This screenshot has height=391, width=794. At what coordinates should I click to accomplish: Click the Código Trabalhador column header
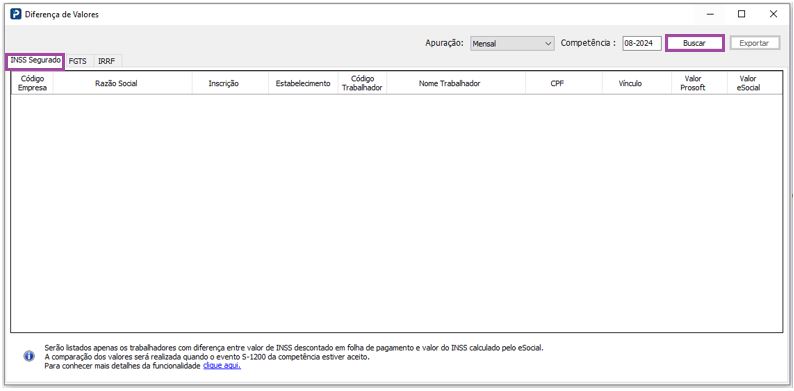pos(362,83)
